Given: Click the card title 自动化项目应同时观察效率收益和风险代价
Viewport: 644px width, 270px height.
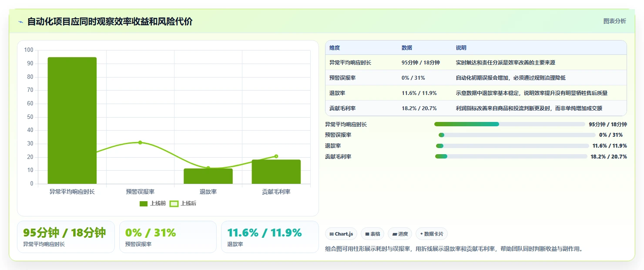Looking at the screenshot, I should 110,21.
